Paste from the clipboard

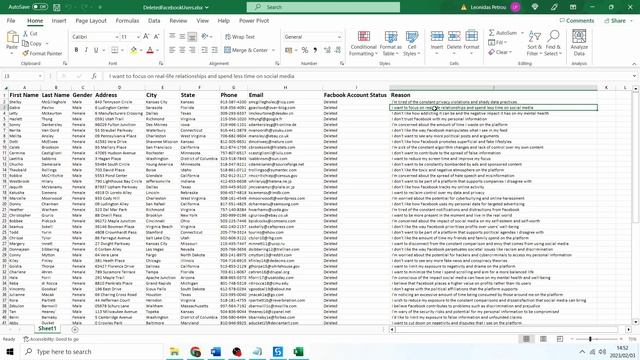(12, 43)
